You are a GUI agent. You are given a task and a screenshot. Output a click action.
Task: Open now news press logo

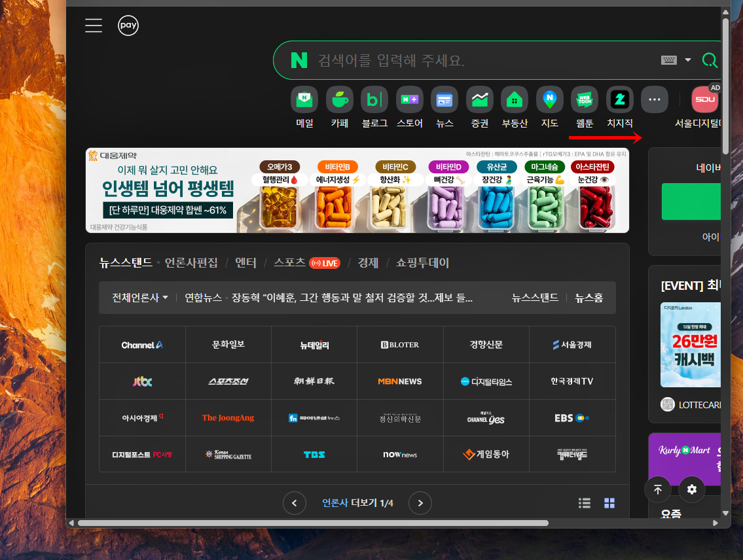pyautogui.click(x=400, y=454)
